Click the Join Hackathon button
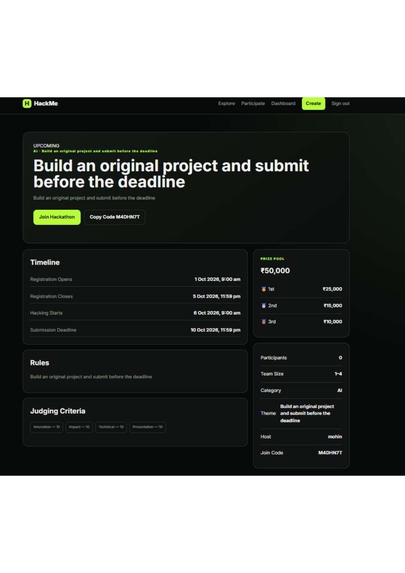The width and height of the screenshot is (405, 573). (x=57, y=217)
